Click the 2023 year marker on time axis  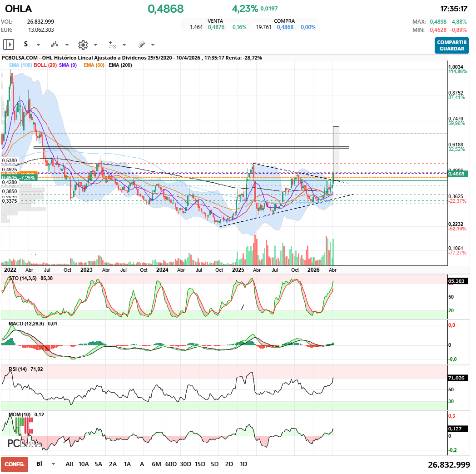86,269
